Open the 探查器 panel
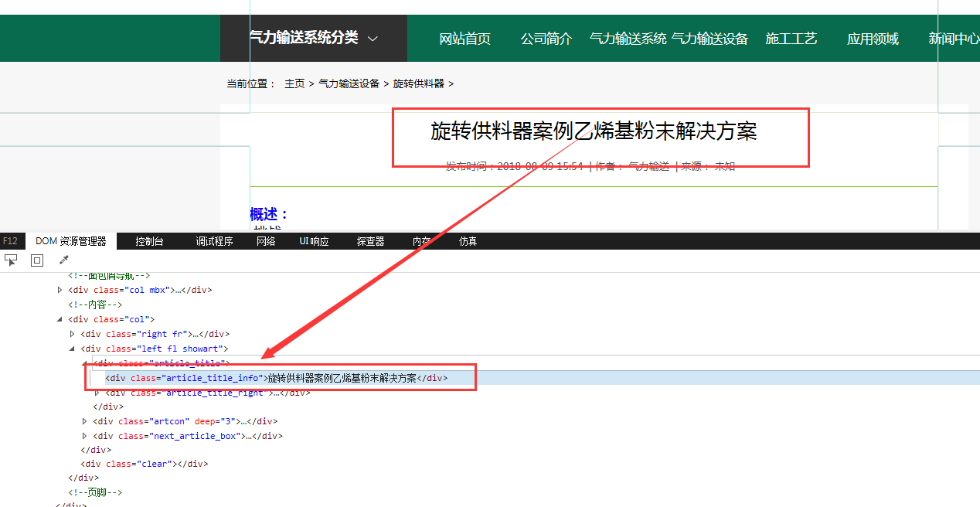This screenshot has height=507, width=980. click(370, 240)
